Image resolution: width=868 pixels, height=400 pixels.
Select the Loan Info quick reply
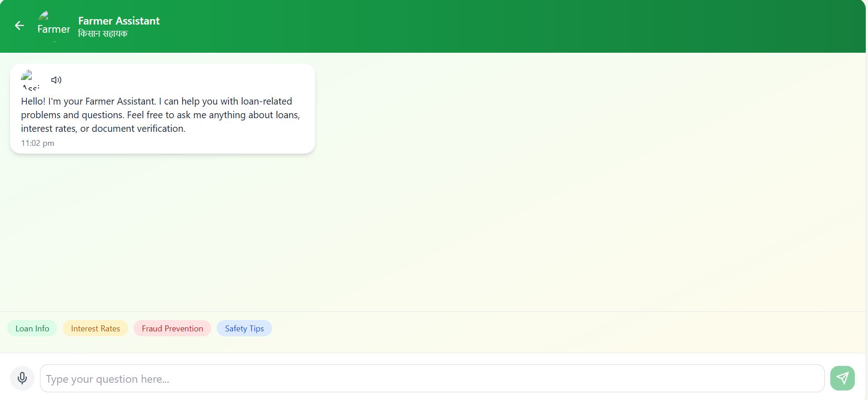(x=32, y=329)
